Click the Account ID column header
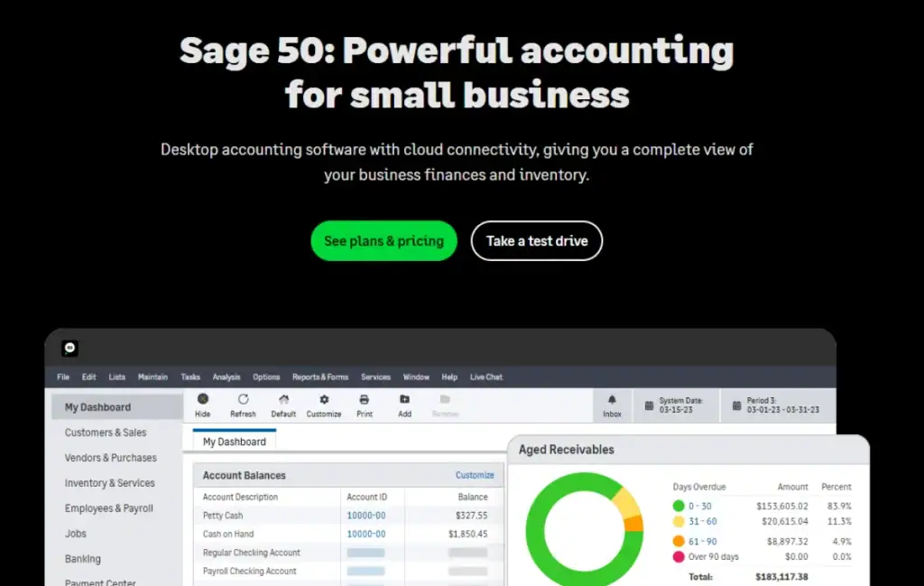Viewport: 924px width, 586px height. point(366,497)
